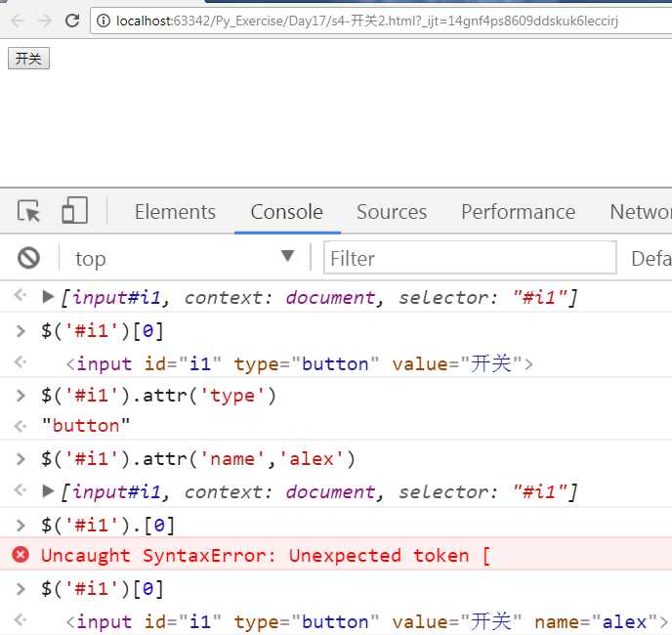Viewport: 672px width, 635px height.
Task: Open the top context dropdown
Action: tap(185, 258)
